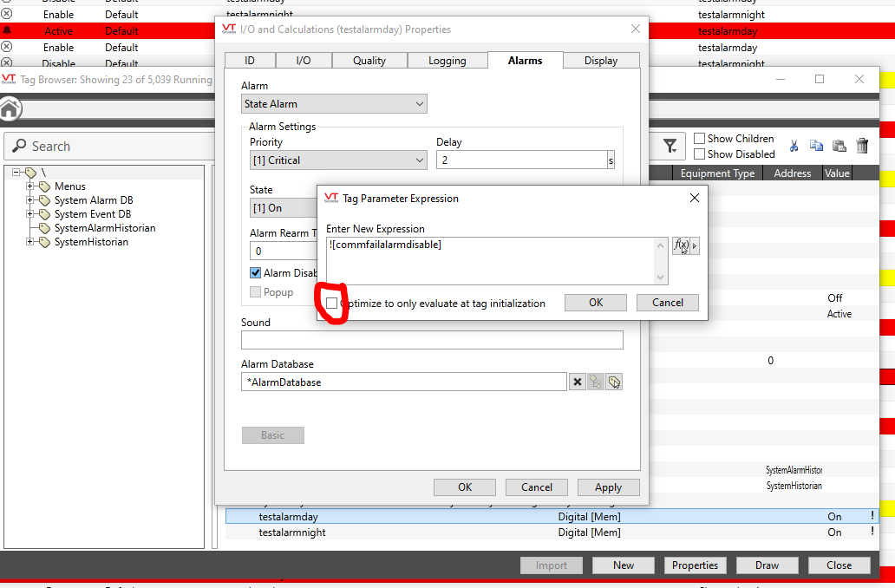Check the Show Children box
Screen dimensions: 895x588
pos(699,139)
